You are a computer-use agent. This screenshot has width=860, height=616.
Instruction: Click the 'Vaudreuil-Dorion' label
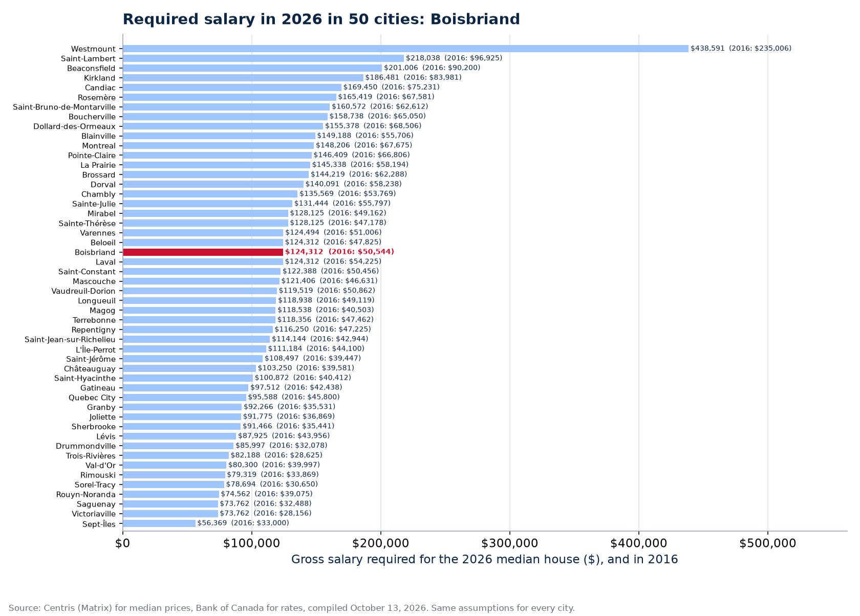(83, 291)
